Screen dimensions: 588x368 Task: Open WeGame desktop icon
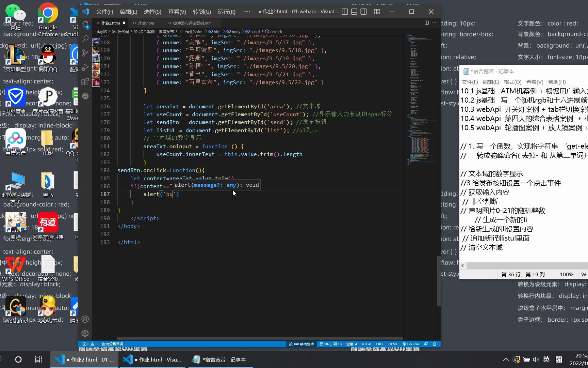coord(16,309)
